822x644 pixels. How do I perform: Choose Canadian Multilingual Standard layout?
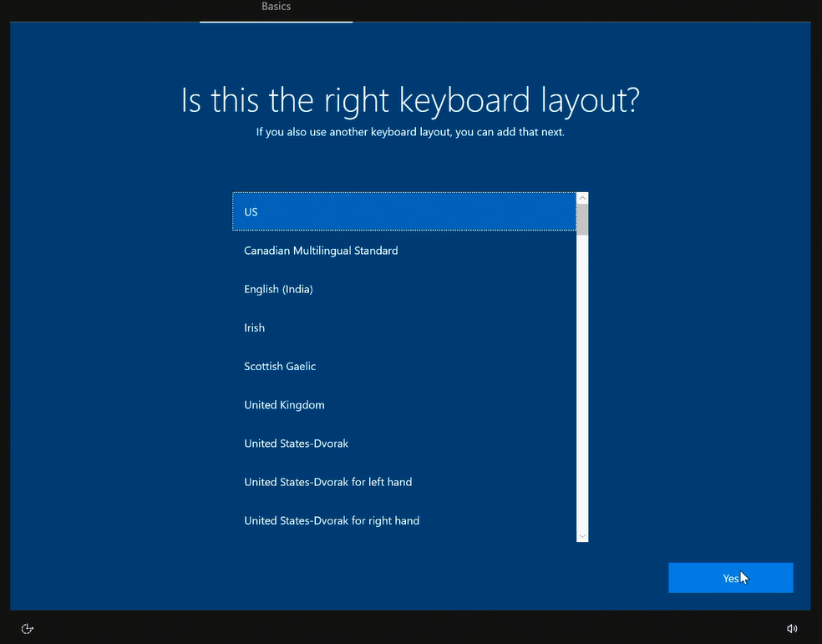click(x=321, y=251)
